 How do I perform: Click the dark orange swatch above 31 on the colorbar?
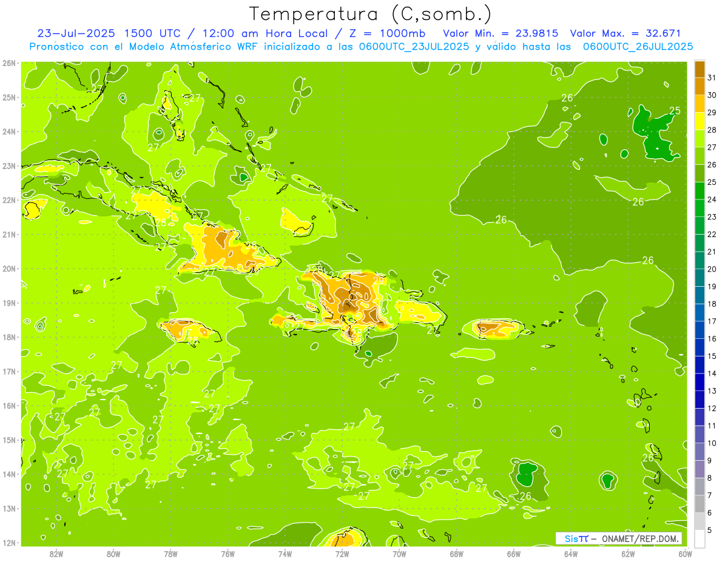coord(699,69)
